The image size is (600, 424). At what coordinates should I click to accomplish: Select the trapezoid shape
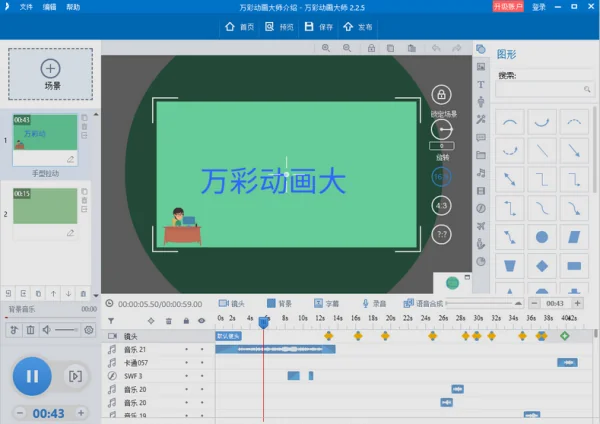coord(510,266)
